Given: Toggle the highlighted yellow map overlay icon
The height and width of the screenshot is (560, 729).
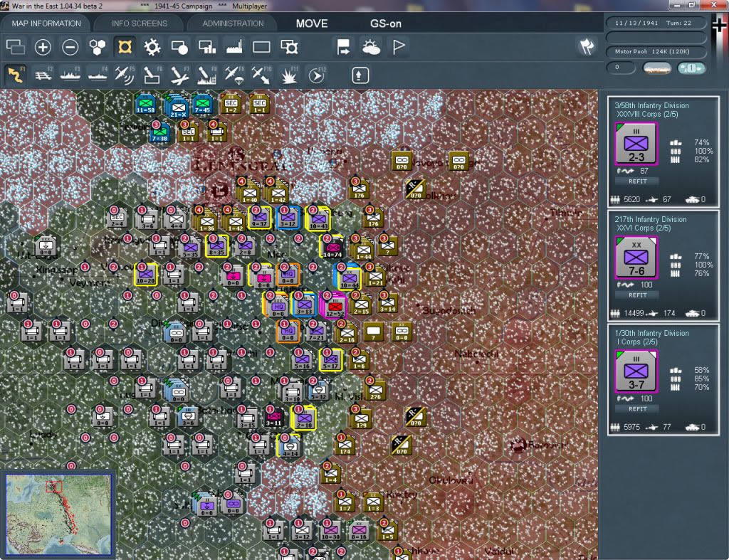Looking at the screenshot, I should pyautogui.click(x=125, y=47).
